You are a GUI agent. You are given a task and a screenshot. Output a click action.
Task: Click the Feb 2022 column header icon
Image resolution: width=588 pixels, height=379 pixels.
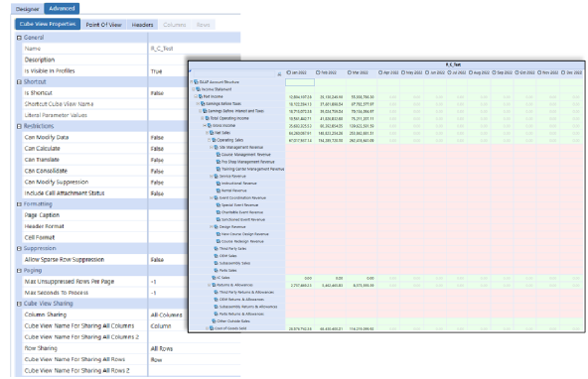point(318,72)
